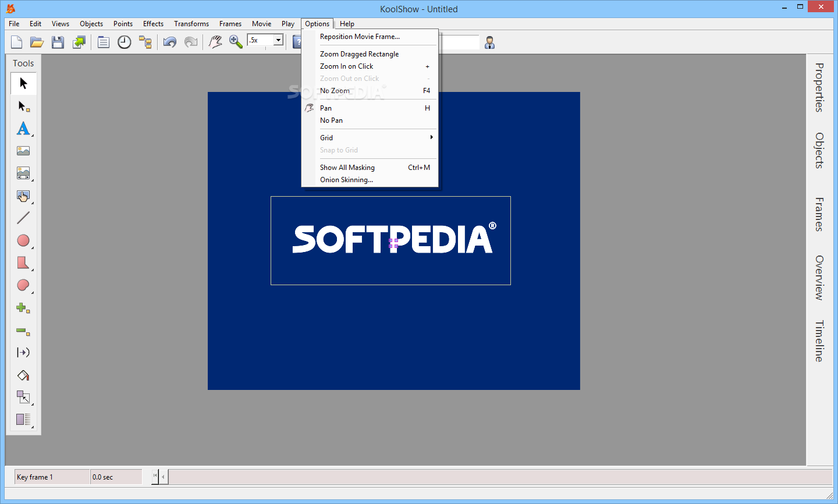Open Onion Skinning... settings
This screenshot has width=838, height=504.
click(x=370, y=180)
